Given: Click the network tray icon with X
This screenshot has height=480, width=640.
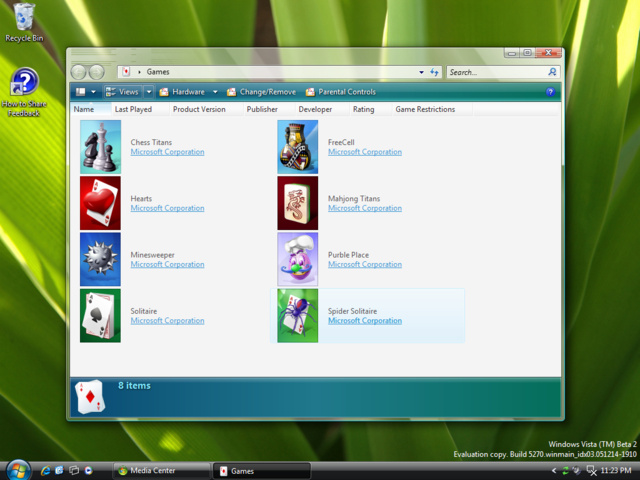Looking at the screenshot, I should pos(591,471).
